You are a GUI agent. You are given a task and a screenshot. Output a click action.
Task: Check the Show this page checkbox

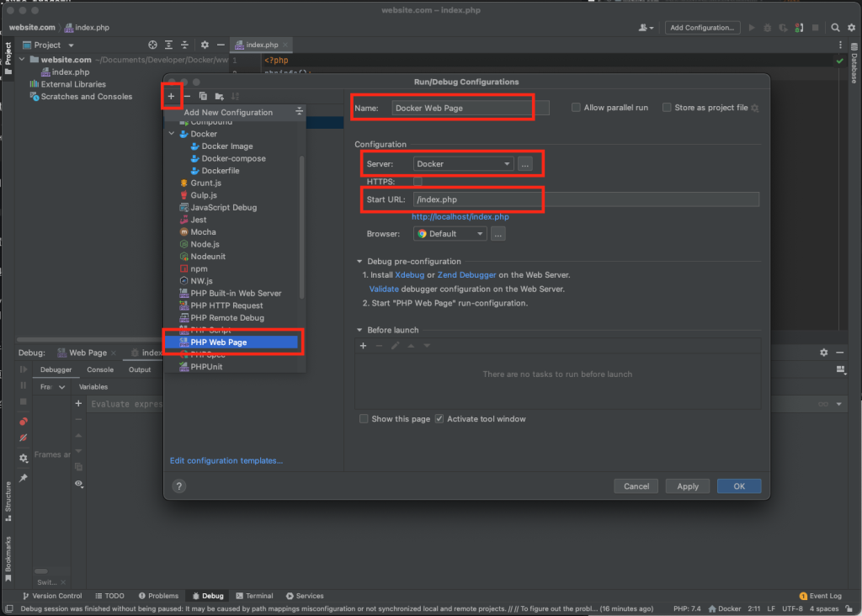(x=364, y=419)
